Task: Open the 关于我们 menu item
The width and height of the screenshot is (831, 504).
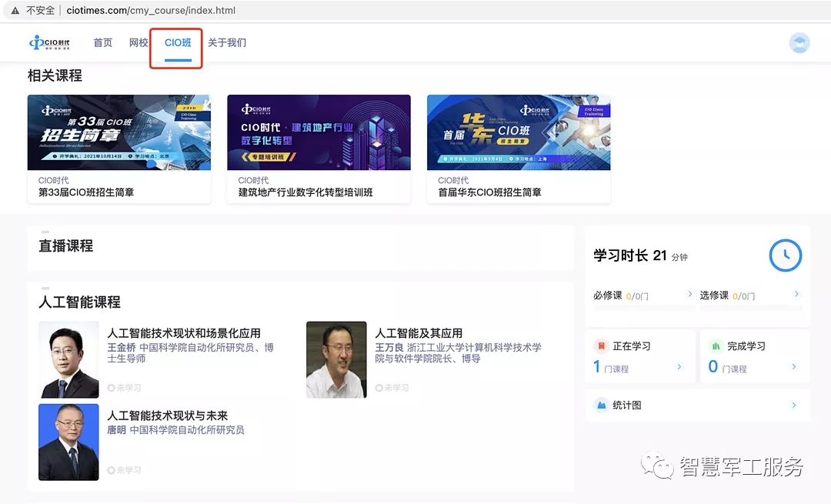Action: click(227, 43)
